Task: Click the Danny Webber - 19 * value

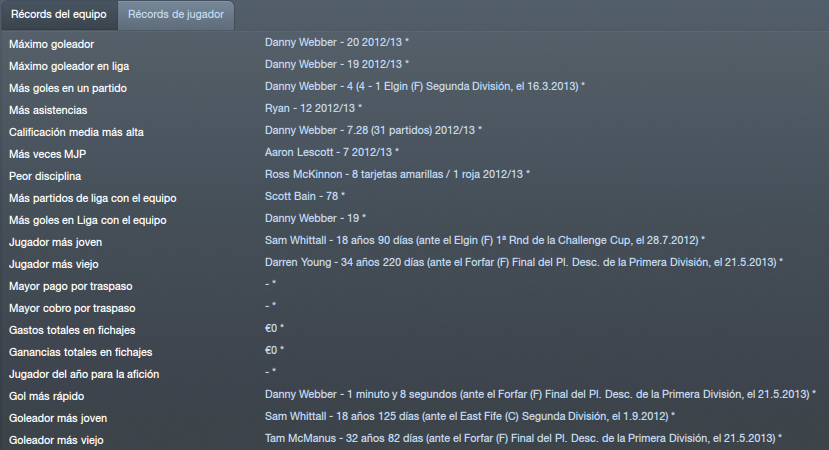Action: tap(315, 218)
